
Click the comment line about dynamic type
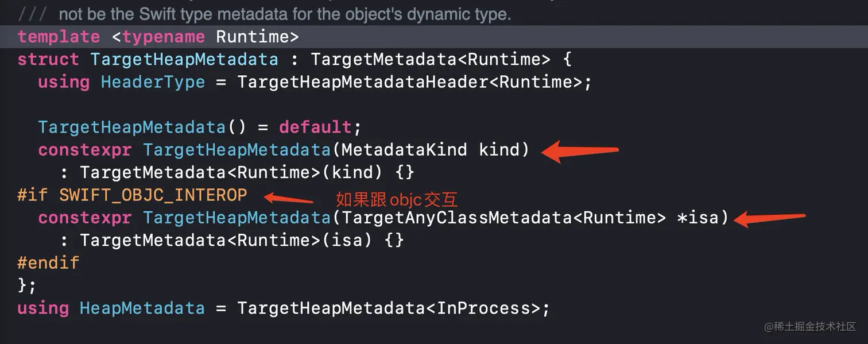point(284,14)
